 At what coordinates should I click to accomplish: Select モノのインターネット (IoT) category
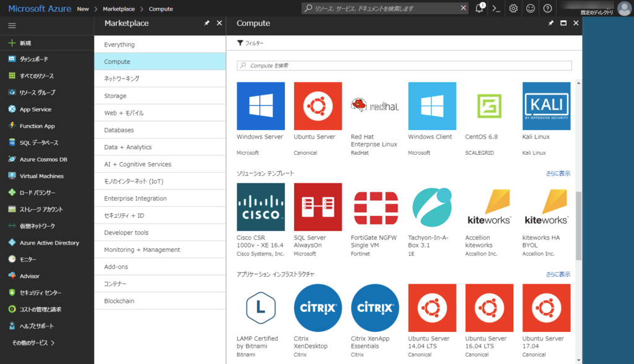(x=160, y=181)
